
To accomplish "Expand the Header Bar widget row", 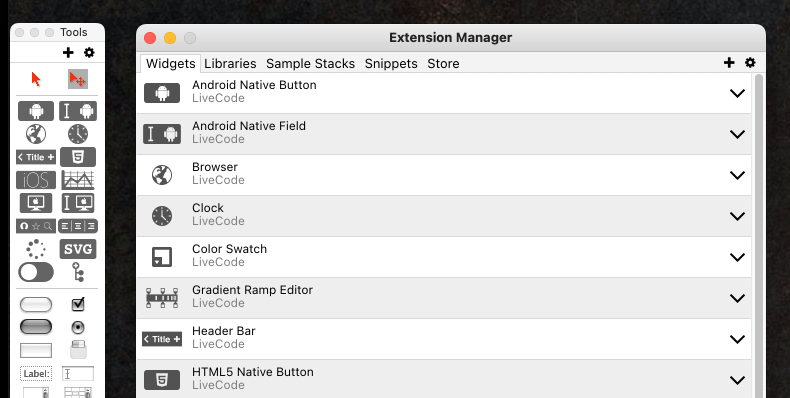I will click(x=737, y=339).
